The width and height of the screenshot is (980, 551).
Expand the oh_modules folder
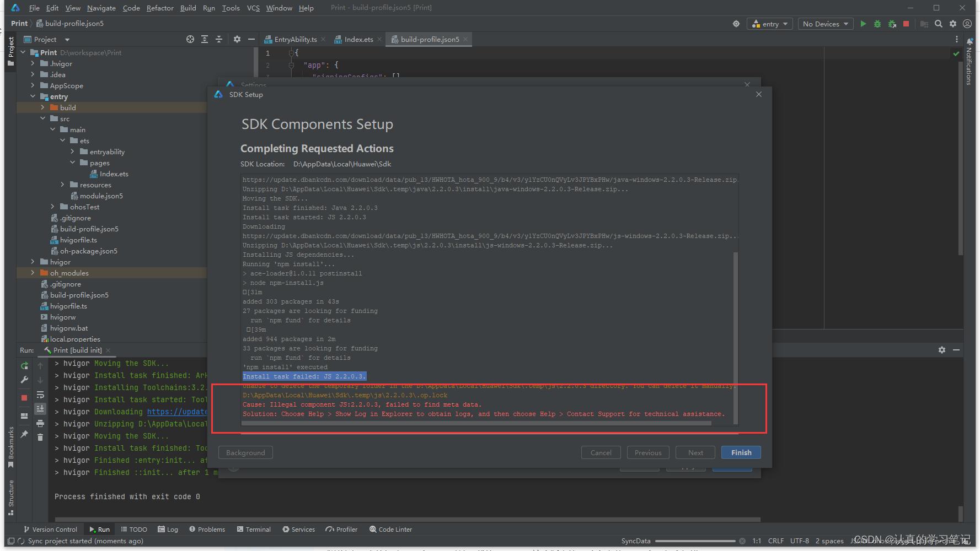pos(33,273)
